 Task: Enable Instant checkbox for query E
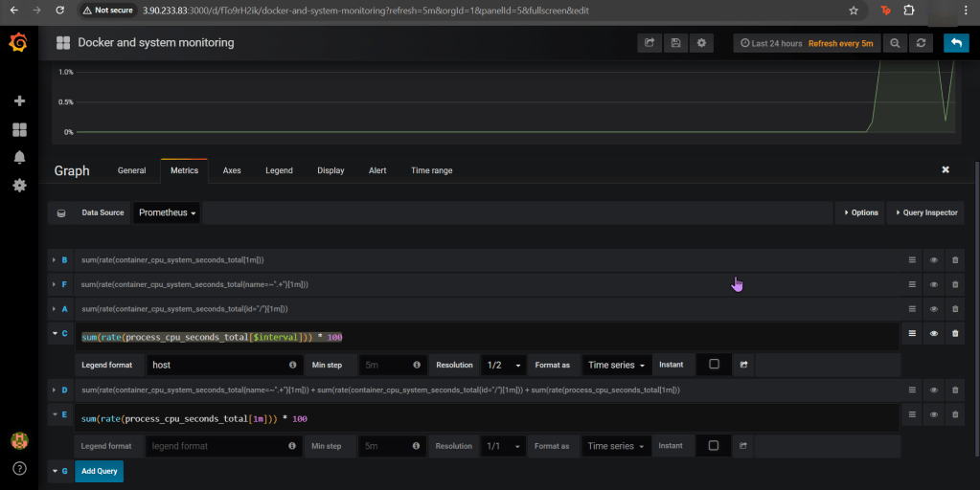point(714,446)
